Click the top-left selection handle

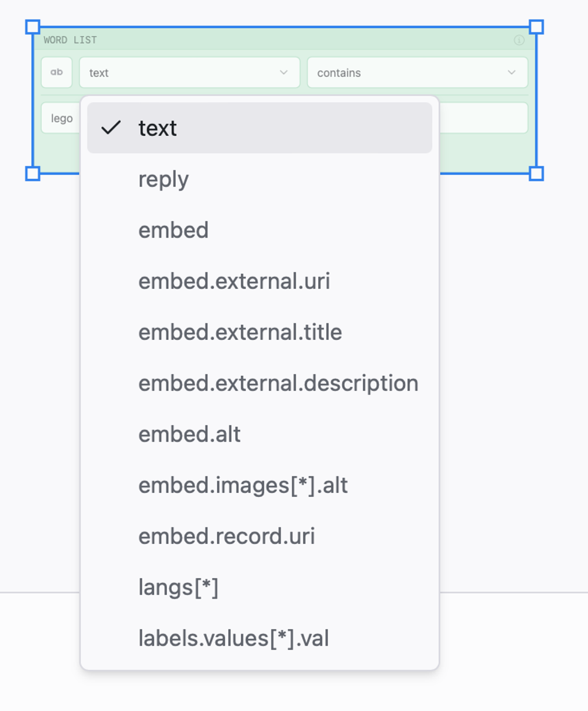pos(33,27)
